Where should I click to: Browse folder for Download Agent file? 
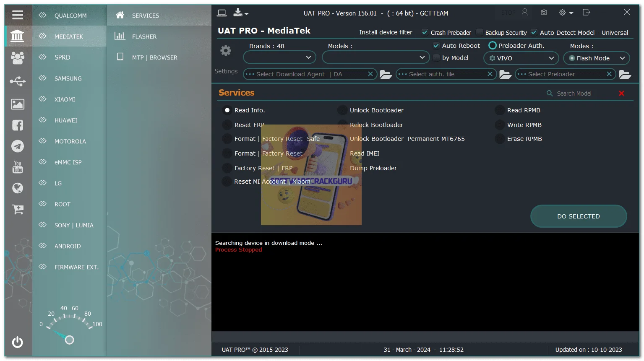click(x=386, y=75)
